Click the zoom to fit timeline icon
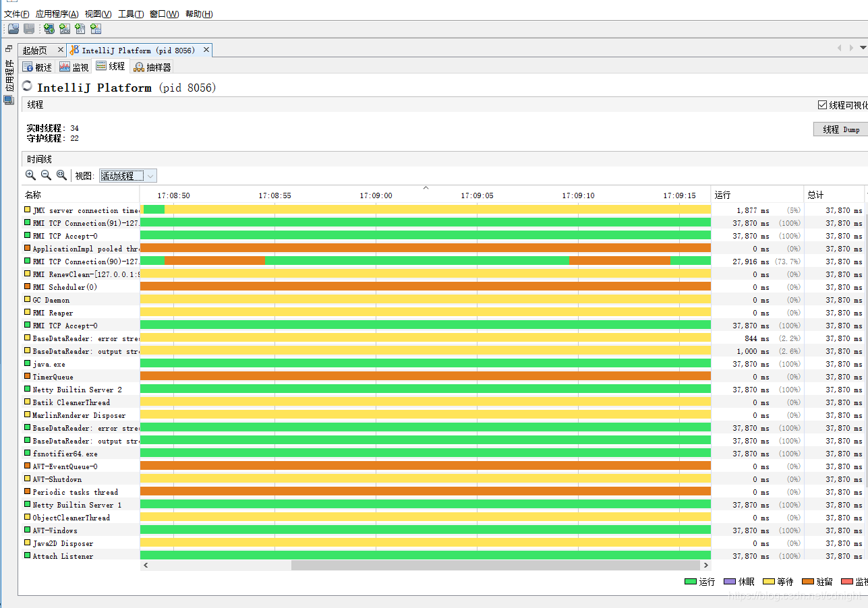 pyautogui.click(x=61, y=175)
